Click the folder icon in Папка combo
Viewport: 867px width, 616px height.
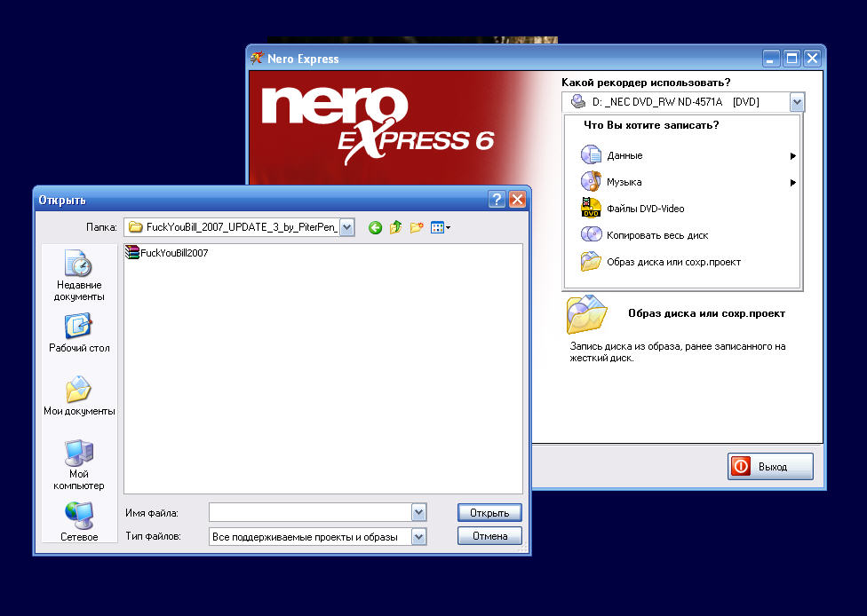(135, 227)
